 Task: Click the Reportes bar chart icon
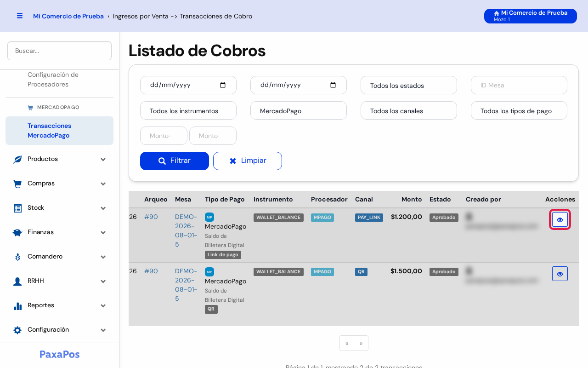click(17, 305)
